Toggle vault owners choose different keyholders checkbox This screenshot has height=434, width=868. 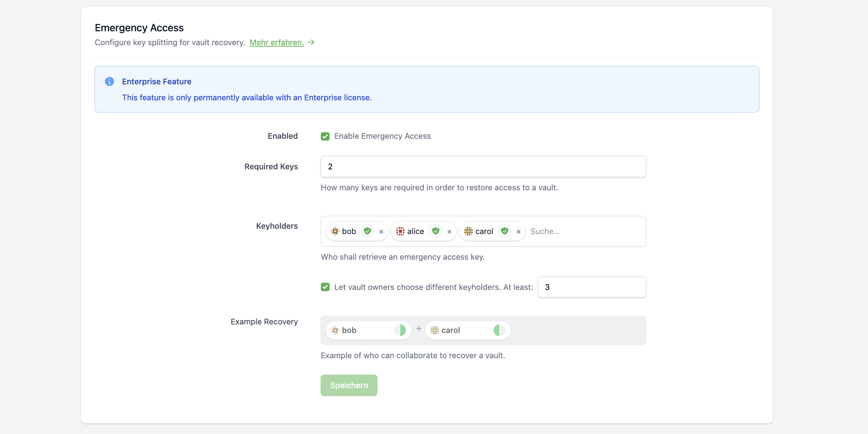pos(325,287)
